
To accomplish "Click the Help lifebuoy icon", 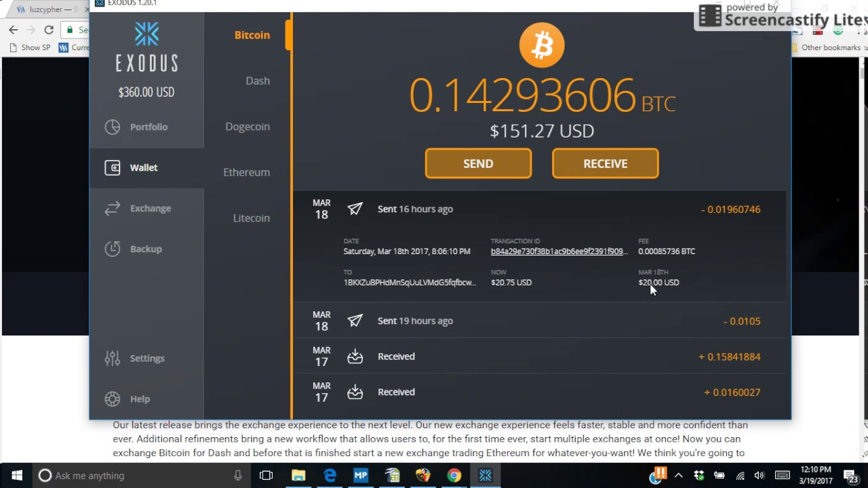I will pos(113,399).
